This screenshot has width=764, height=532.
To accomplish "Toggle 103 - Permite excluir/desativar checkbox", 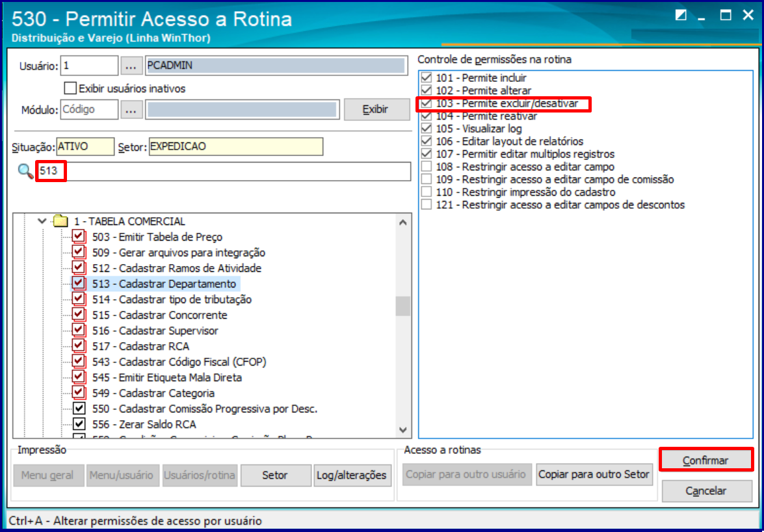I will pos(427,104).
